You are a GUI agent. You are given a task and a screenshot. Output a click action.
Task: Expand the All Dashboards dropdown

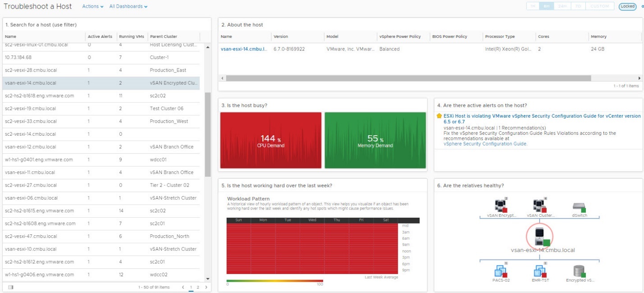point(128,6)
